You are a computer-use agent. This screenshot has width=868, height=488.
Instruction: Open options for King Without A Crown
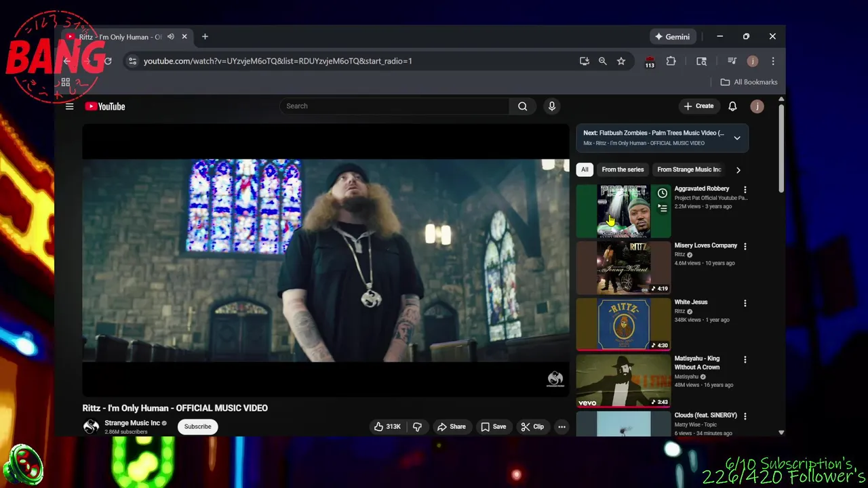[x=745, y=359]
